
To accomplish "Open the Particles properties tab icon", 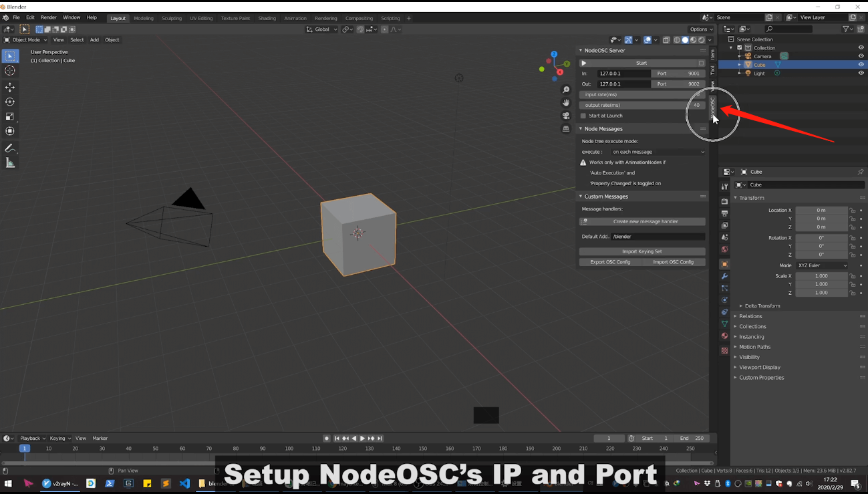I will [724, 288].
